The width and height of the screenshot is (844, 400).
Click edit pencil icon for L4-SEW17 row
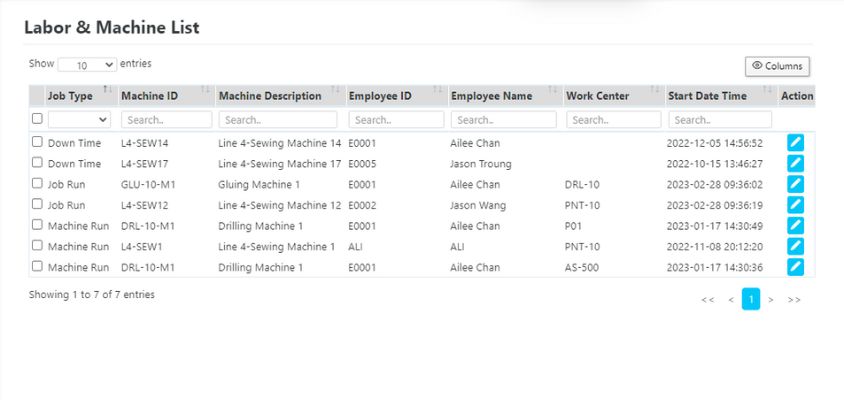(x=795, y=163)
